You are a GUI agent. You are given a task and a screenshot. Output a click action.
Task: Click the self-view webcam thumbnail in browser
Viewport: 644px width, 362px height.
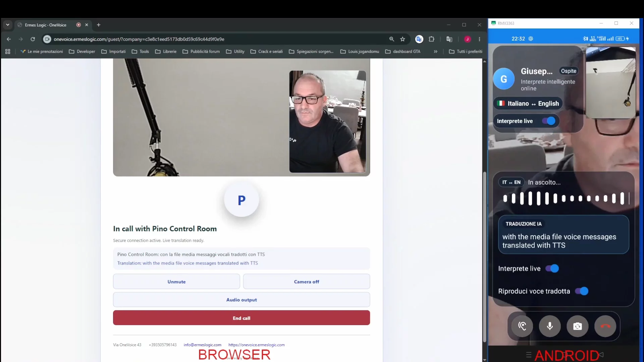pos(328,121)
